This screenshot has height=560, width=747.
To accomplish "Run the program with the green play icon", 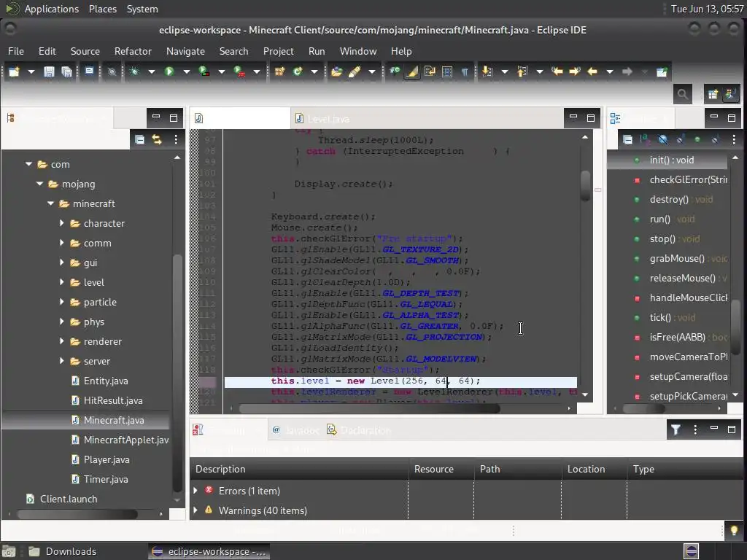I will point(169,71).
